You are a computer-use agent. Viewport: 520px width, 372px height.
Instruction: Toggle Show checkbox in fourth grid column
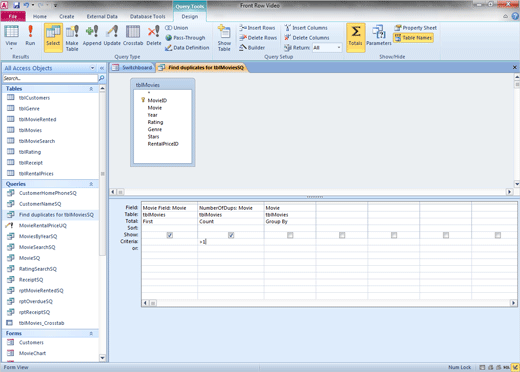coord(342,235)
